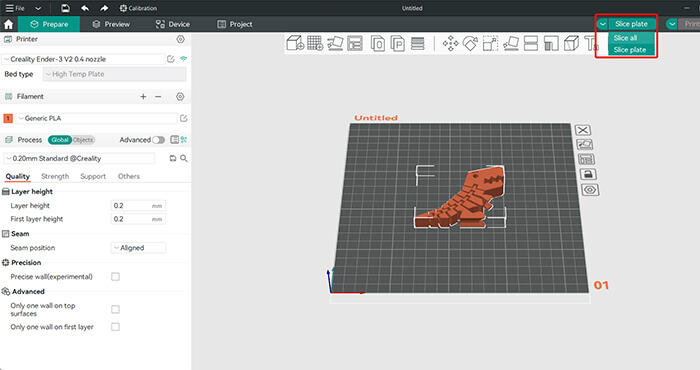This screenshot has width=700, height=370.
Task: Switch to the Prepare tab
Action: [x=49, y=24]
